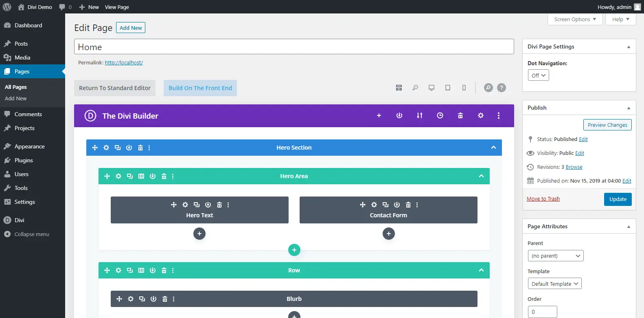Expand the Help panel
This screenshot has height=318, width=644.
(620, 19)
